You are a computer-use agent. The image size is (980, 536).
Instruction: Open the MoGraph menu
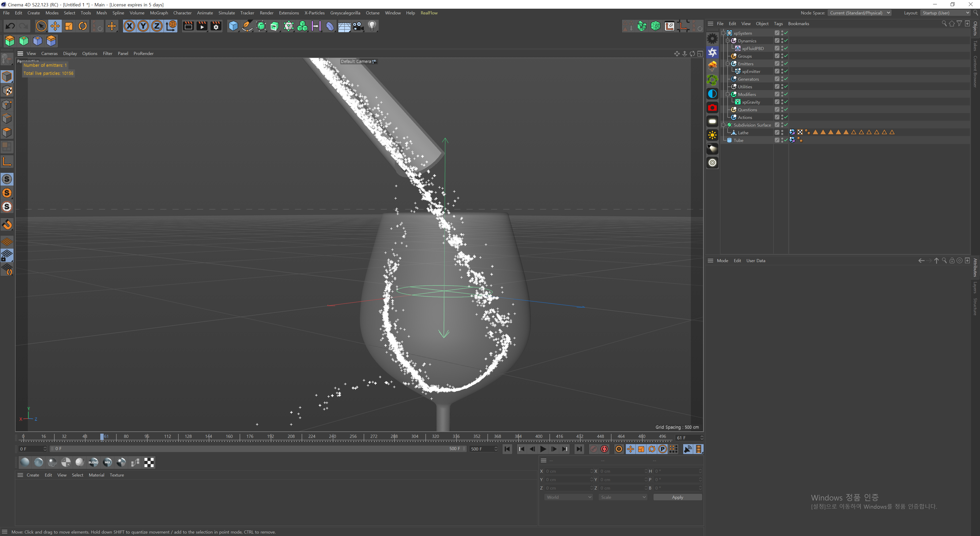[x=159, y=13]
